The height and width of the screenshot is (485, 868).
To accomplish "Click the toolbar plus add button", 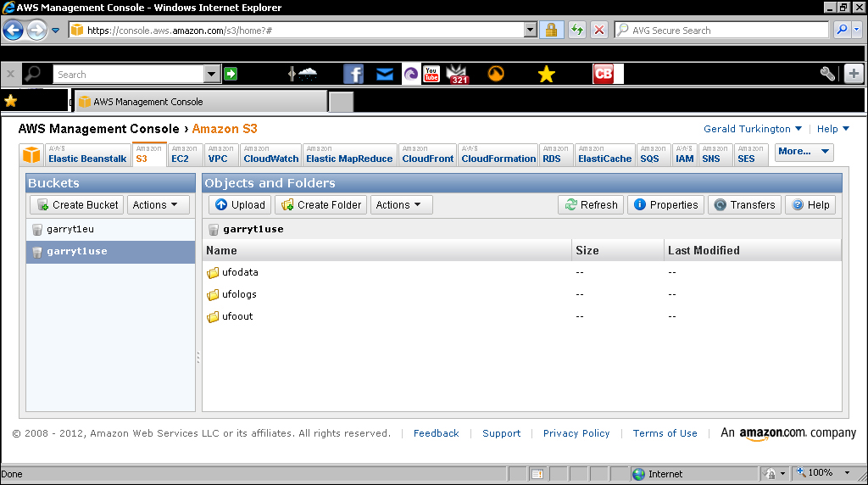I will click(854, 74).
